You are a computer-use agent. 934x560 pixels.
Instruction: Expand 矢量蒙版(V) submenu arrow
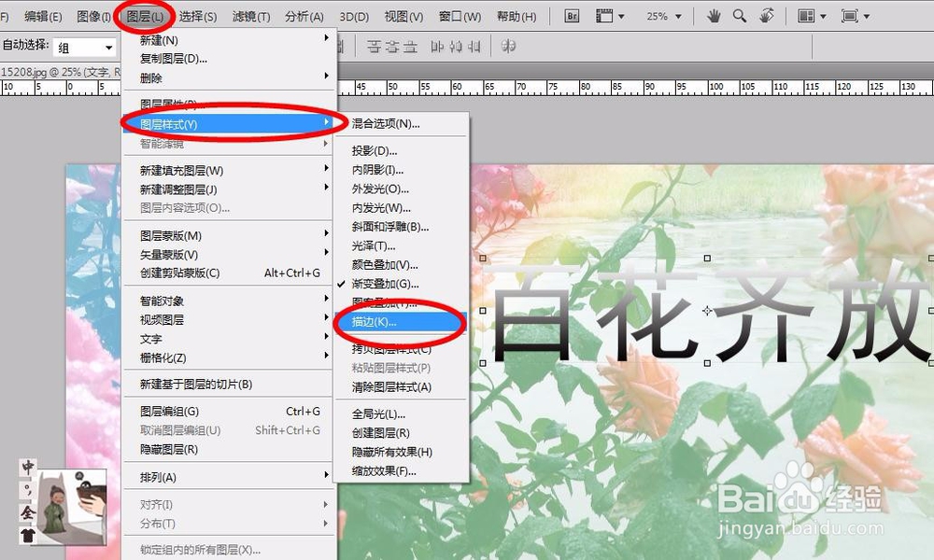pos(326,252)
